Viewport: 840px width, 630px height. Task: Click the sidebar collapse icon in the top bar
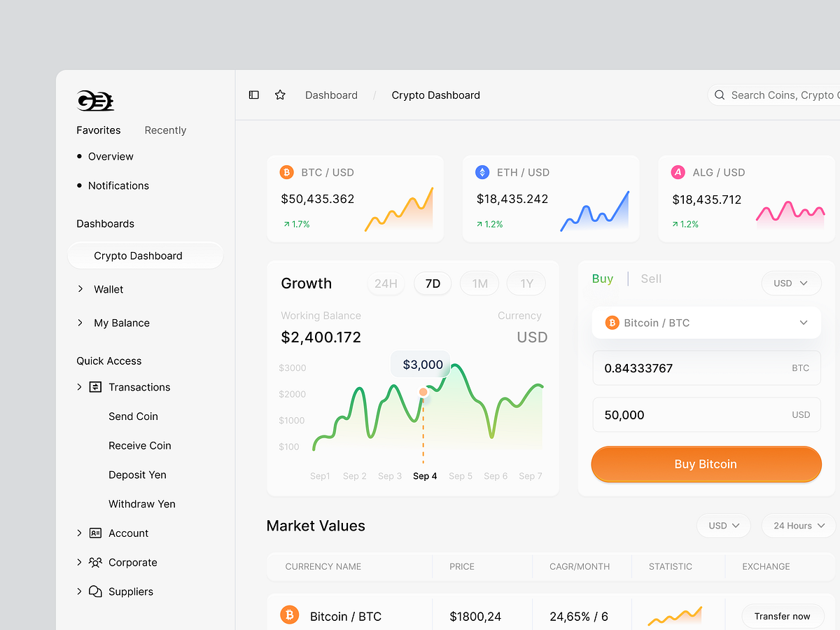253,94
